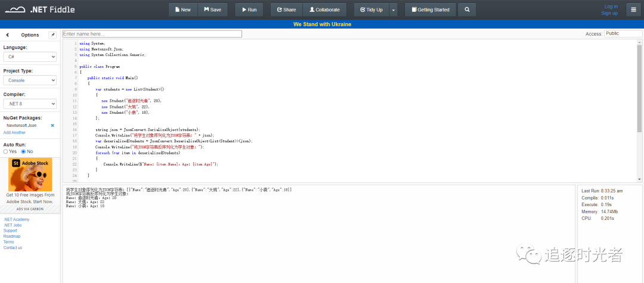Open Getting Started guide

click(x=431, y=10)
